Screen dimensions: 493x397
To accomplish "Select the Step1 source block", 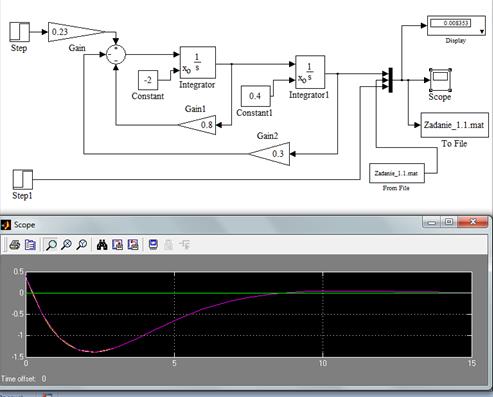I will tap(23, 179).
